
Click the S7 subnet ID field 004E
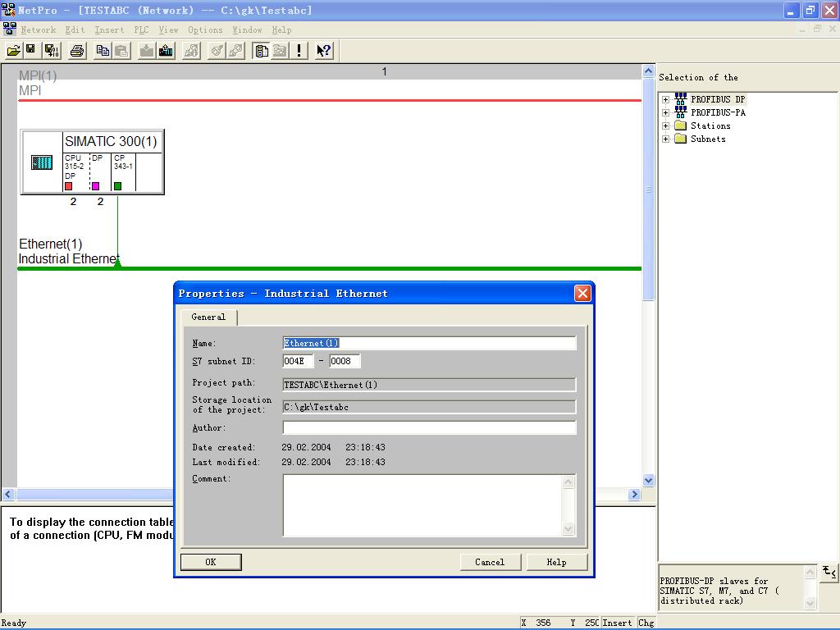(298, 361)
